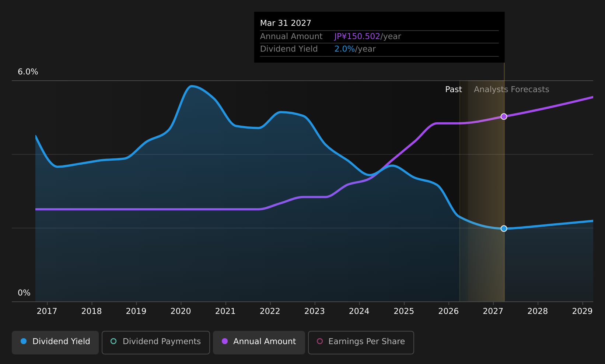Click the 2020 x-axis label
Screen dimensions: 605x364
click(x=181, y=311)
